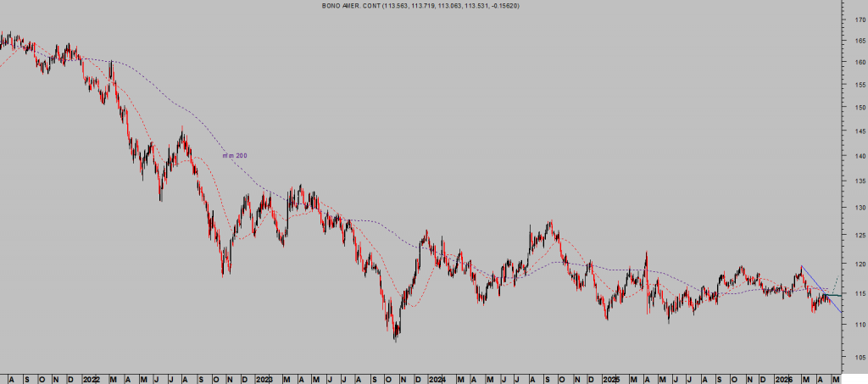Click the price spike candle in March 2022

tap(112, 64)
